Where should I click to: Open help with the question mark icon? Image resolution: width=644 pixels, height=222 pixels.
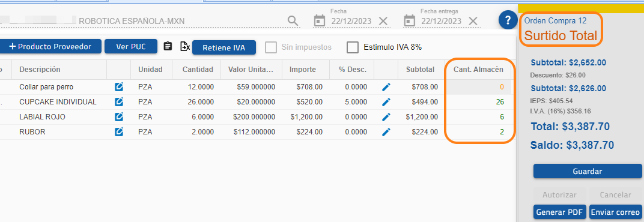508,20
